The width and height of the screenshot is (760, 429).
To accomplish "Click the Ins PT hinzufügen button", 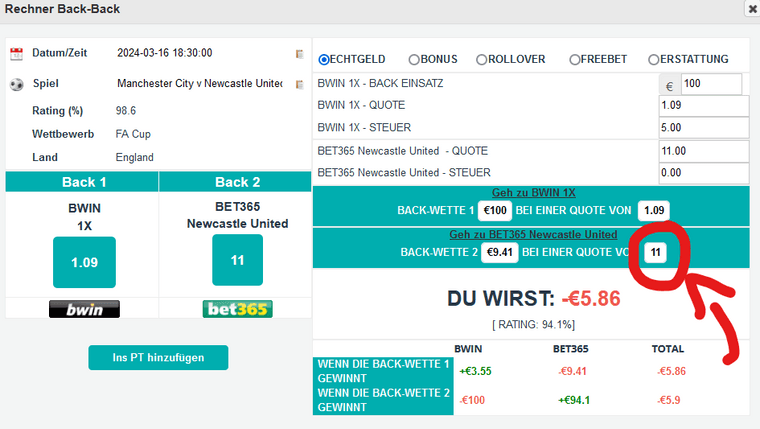I will click(158, 358).
